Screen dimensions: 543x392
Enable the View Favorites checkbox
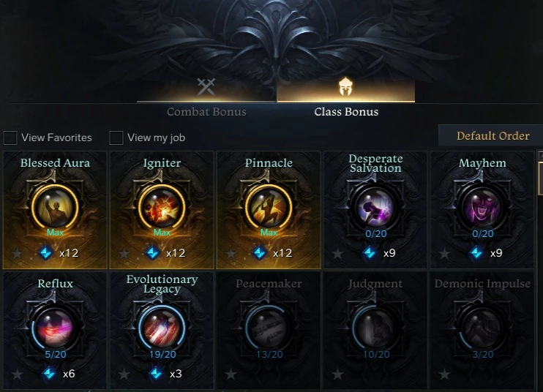[10, 137]
